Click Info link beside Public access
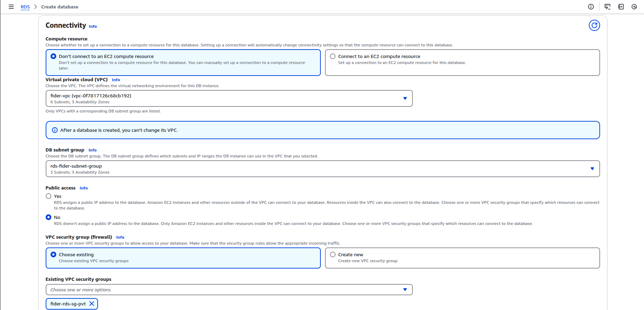The height and width of the screenshot is (310, 644). click(x=84, y=188)
